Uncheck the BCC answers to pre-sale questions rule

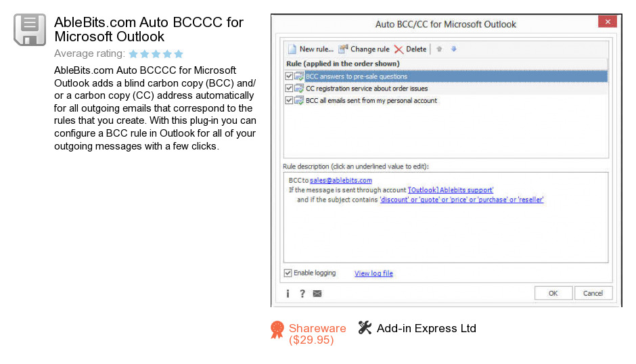[289, 76]
